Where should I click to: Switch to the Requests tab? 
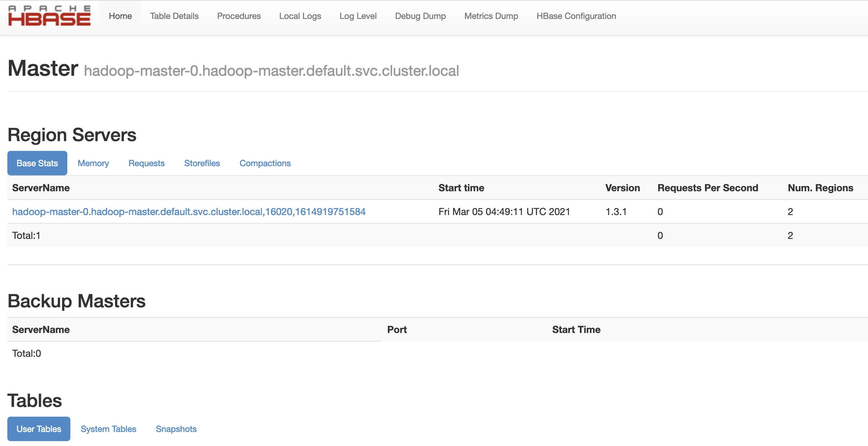coord(146,163)
